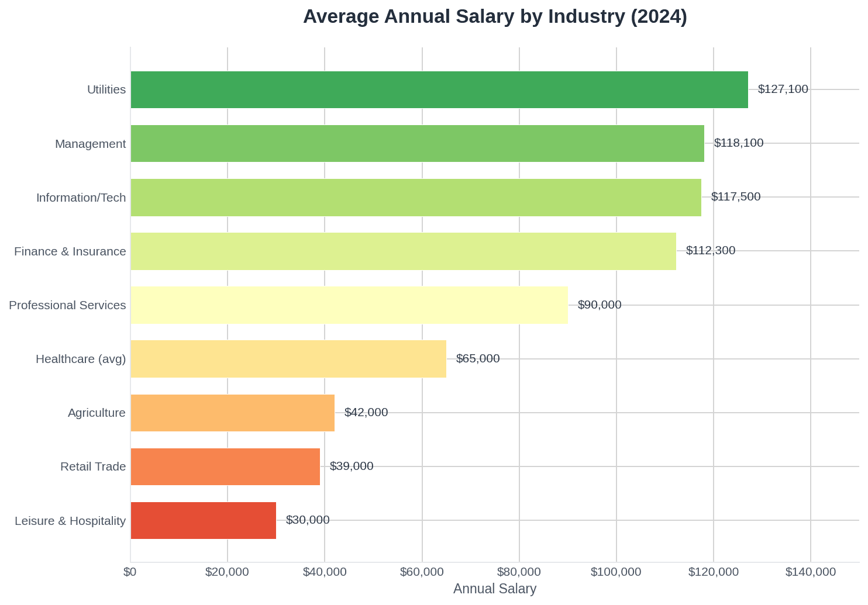868x605 pixels.
Task: Click the $118,100 value label
Action: point(739,143)
